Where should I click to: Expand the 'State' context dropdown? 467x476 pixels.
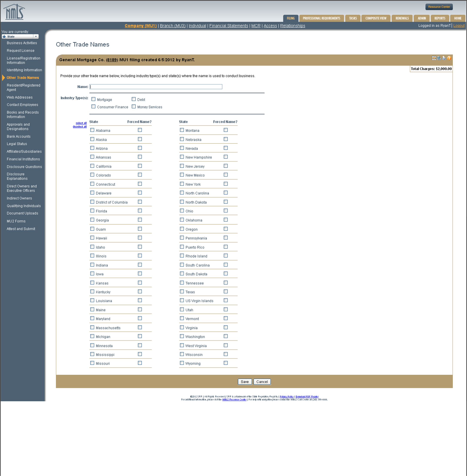pyautogui.click(x=36, y=36)
